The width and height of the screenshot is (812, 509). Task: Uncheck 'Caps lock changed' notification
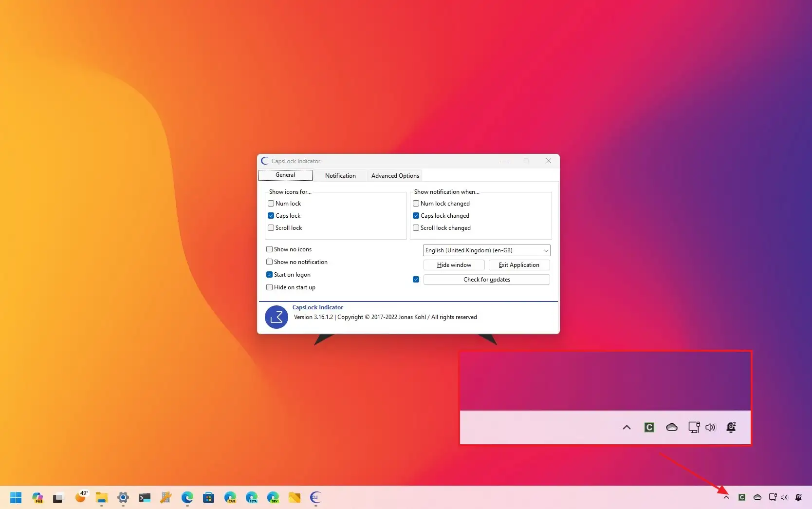tap(416, 216)
